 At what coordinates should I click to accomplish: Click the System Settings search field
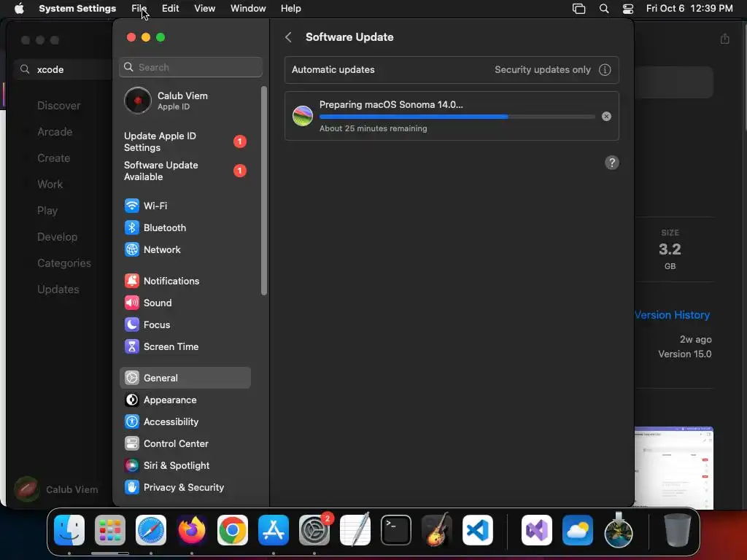pyautogui.click(x=190, y=67)
